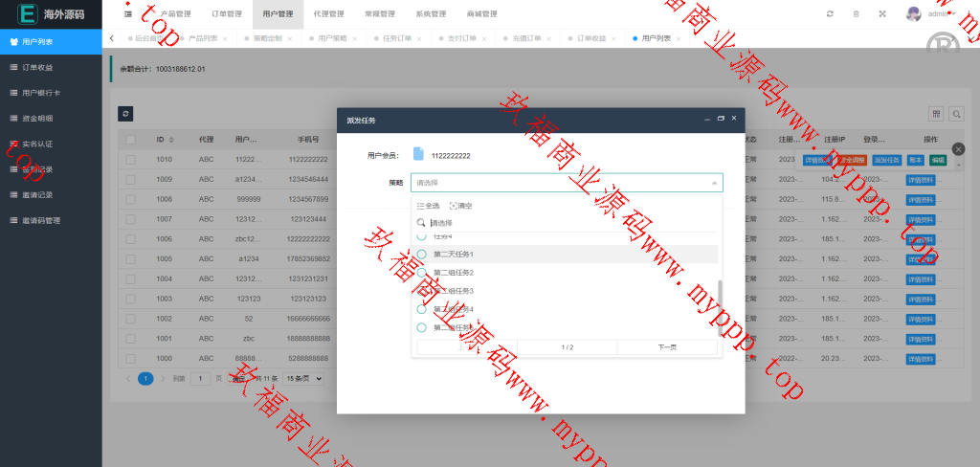Screen dimensions: 980x467
Task: Click the fullscreen icon in the top header
Action: click(881, 14)
